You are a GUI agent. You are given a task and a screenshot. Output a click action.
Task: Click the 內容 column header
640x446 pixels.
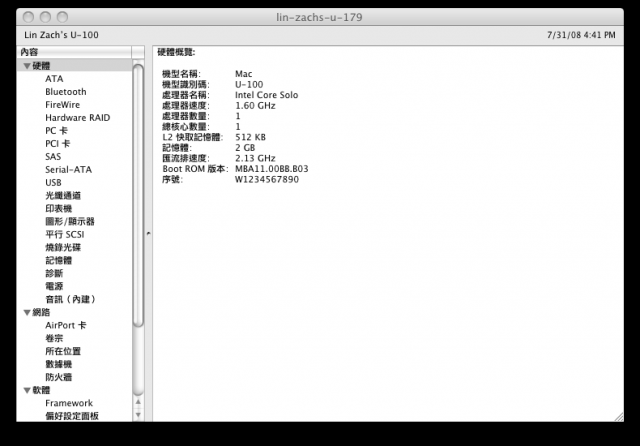pyautogui.click(x=74, y=52)
